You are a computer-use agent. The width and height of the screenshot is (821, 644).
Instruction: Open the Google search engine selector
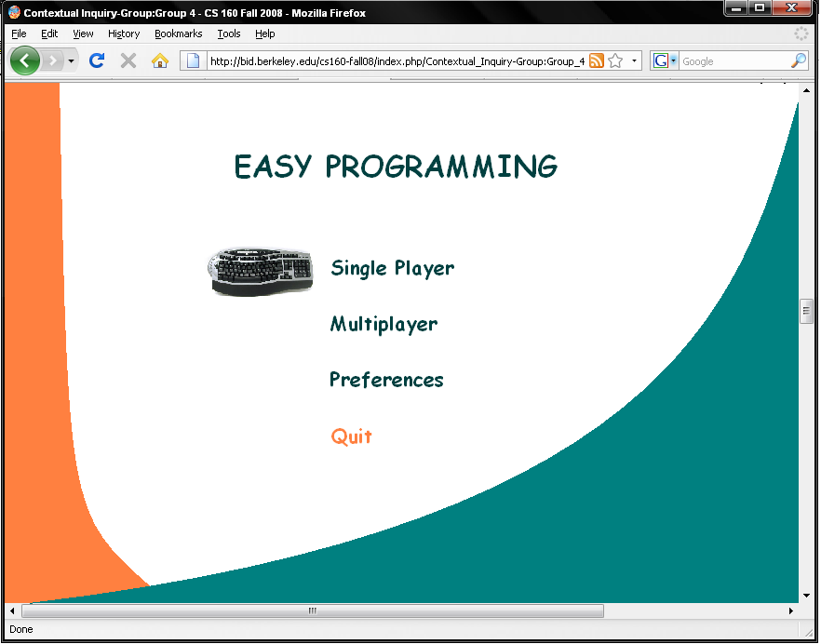(x=665, y=60)
